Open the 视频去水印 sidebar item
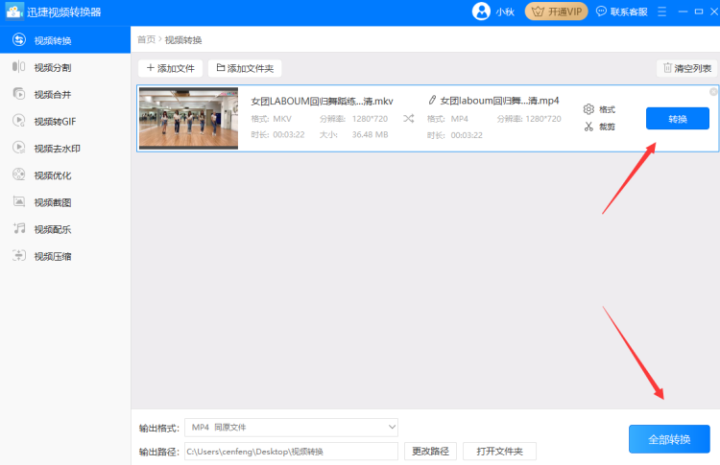The width and height of the screenshot is (720, 465). click(65, 148)
